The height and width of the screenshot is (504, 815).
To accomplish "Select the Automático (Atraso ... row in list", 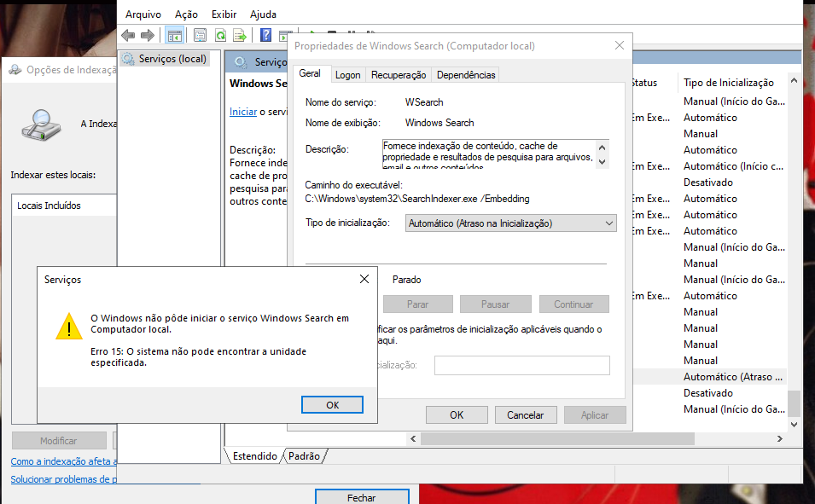I will coord(733,377).
